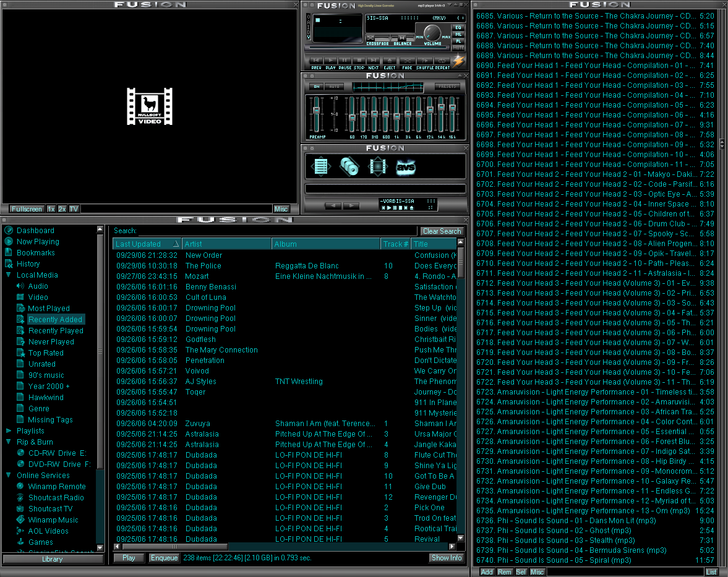Click the Eject button in main player
Image resolution: width=728 pixels, height=577 pixels.
coord(390,61)
